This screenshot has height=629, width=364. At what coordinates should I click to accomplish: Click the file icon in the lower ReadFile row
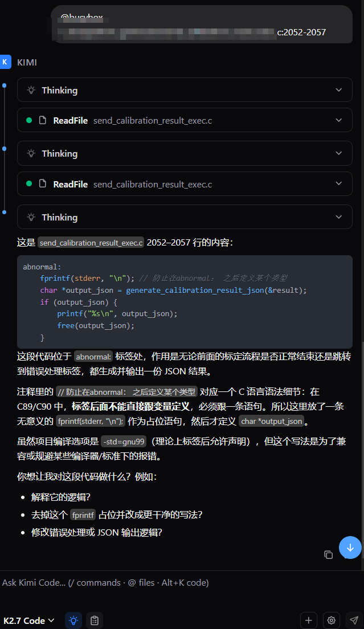point(43,183)
